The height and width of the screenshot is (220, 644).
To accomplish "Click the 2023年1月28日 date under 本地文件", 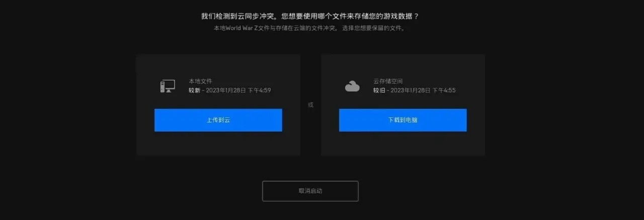I will coord(226,90).
